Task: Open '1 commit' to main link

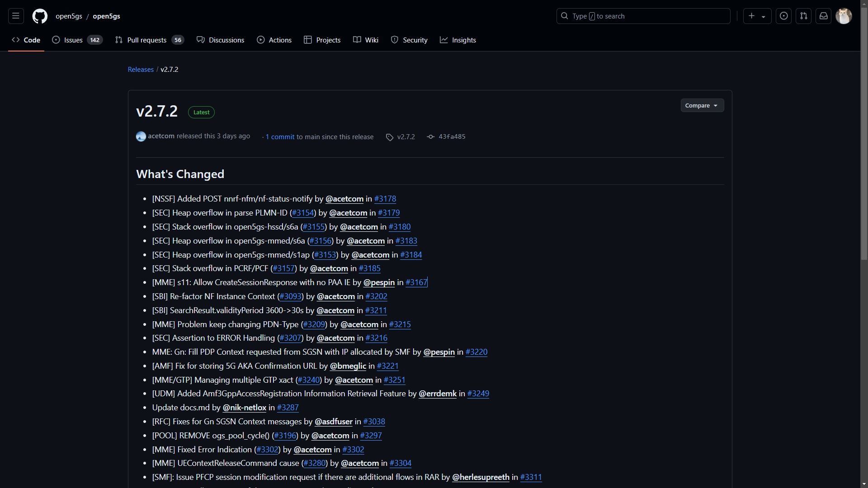Action: pyautogui.click(x=280, y=137)
